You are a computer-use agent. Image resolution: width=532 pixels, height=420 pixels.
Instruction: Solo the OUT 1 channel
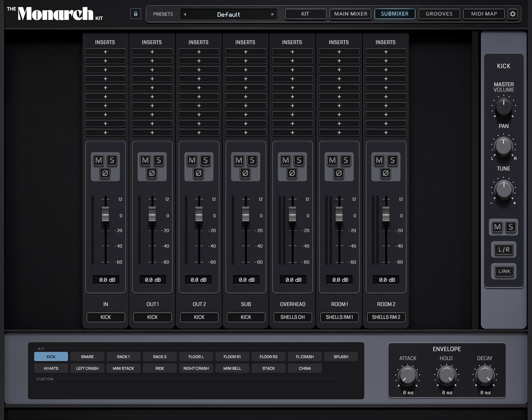click(159, 160)
